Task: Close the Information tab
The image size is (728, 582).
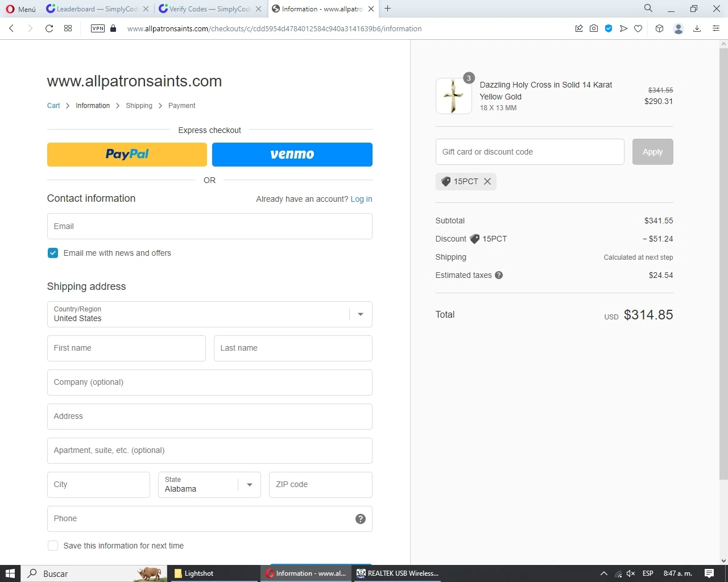Action: [x=371, y=9]
